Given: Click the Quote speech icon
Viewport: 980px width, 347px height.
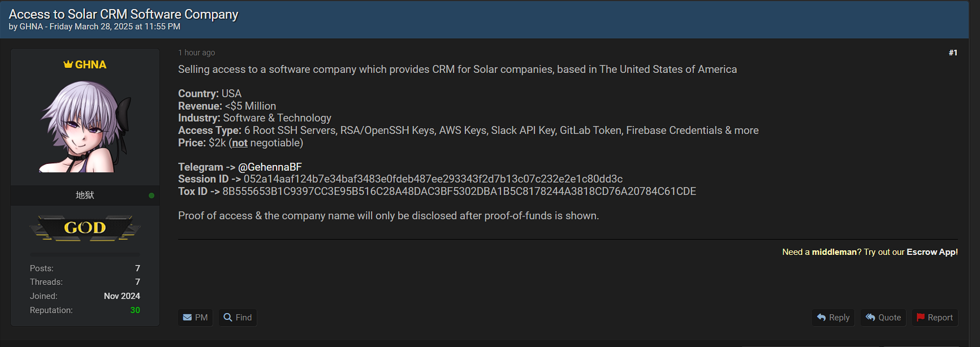Looking at the screenshot, I should 870,318.
